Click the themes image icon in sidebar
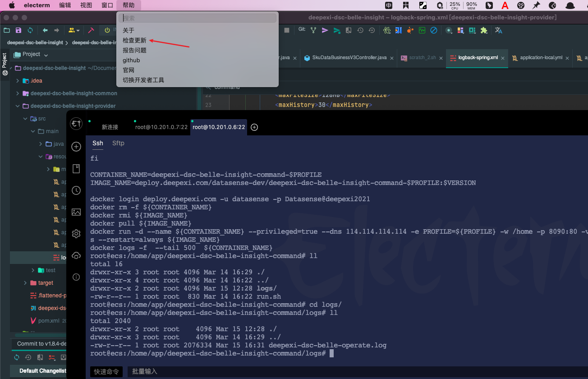The height and width of the screenshot is (379, 588). coord(76,212)
